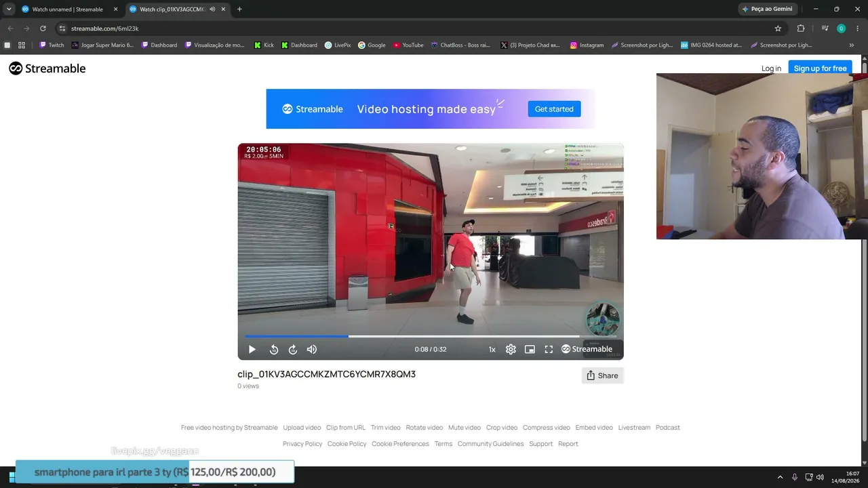
Task: Open the YouTube bookmark
Action: [x=408, y=45]
